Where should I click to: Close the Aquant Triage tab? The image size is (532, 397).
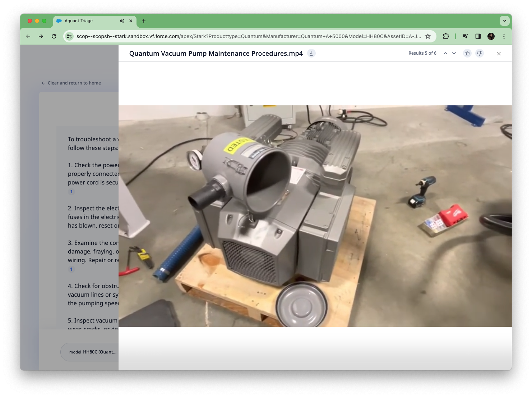(131, 21)
